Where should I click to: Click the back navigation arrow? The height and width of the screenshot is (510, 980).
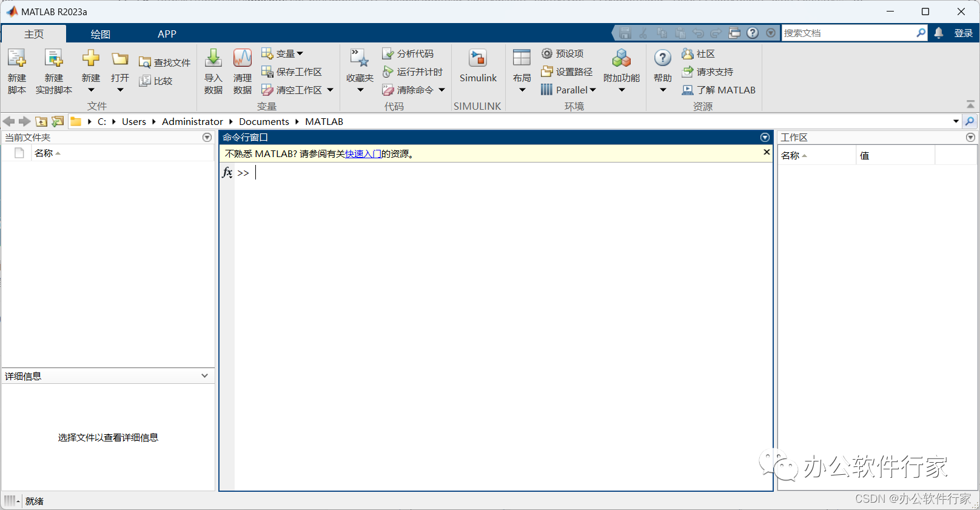pyautogui.click(x=9, y=121)
